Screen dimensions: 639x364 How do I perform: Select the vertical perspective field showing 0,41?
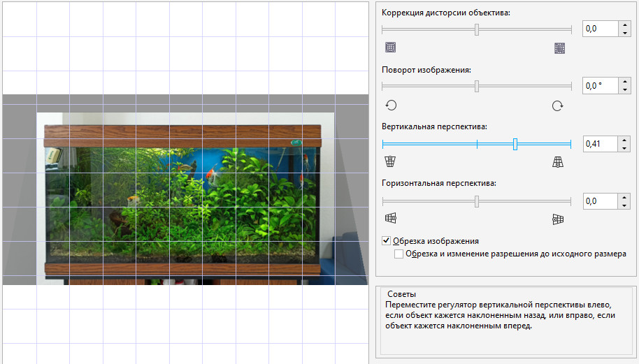click(x=599, y=144)
